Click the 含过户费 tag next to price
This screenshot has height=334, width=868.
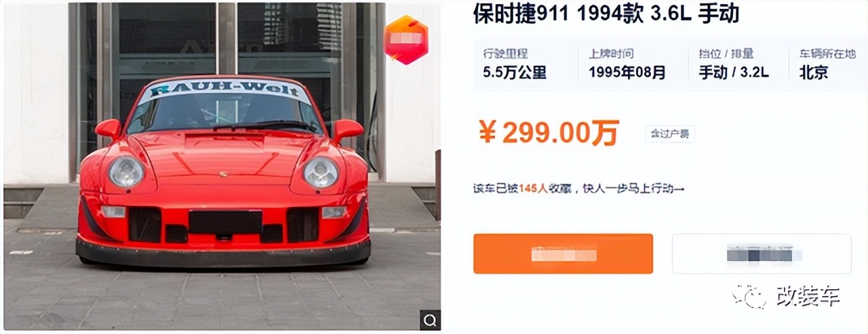pos(669,134)
